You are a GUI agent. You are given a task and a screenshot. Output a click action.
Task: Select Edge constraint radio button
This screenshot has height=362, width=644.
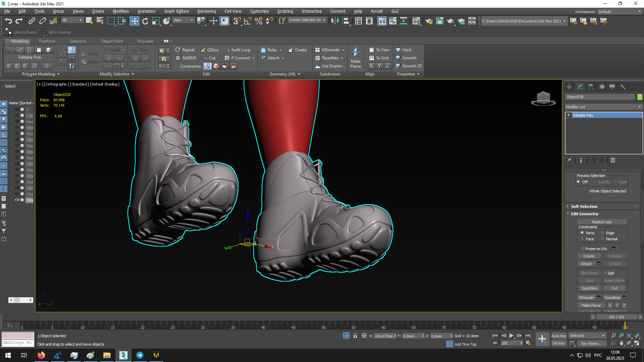[x=602, y=233]
